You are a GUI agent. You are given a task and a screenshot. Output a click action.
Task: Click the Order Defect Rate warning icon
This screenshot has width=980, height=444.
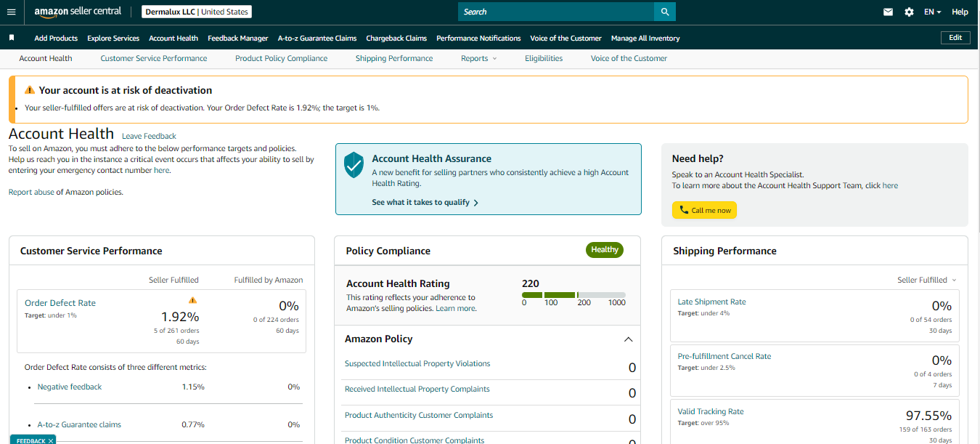click(192, 299)
